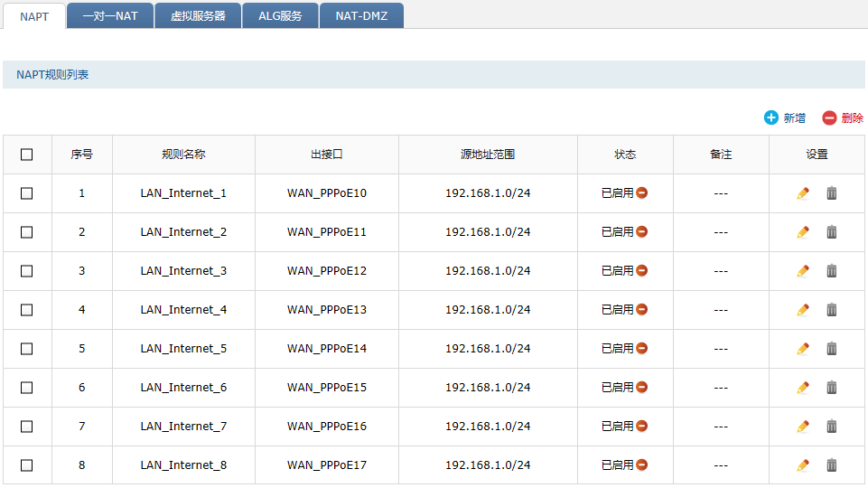
Task: Disable rule 4 via red status icon
Action: (641, 309)
